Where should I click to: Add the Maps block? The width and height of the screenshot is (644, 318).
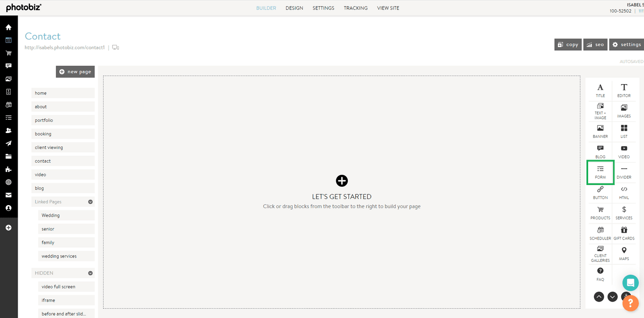624,253
